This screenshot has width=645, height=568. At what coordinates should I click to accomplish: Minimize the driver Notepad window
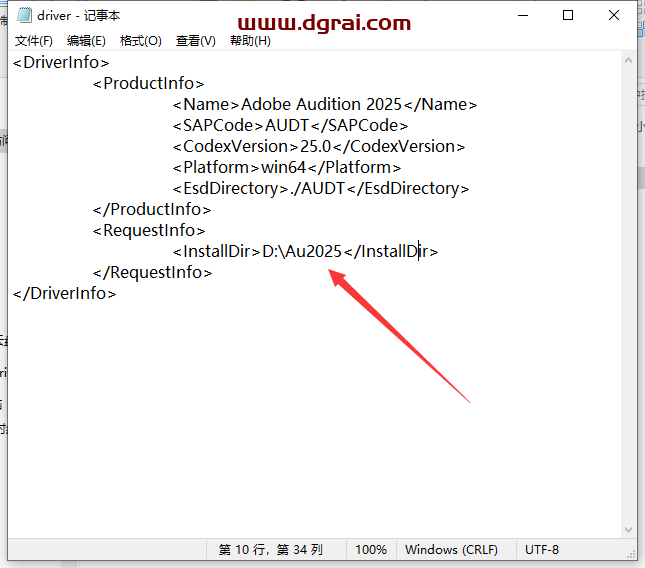tap(523, 16)
